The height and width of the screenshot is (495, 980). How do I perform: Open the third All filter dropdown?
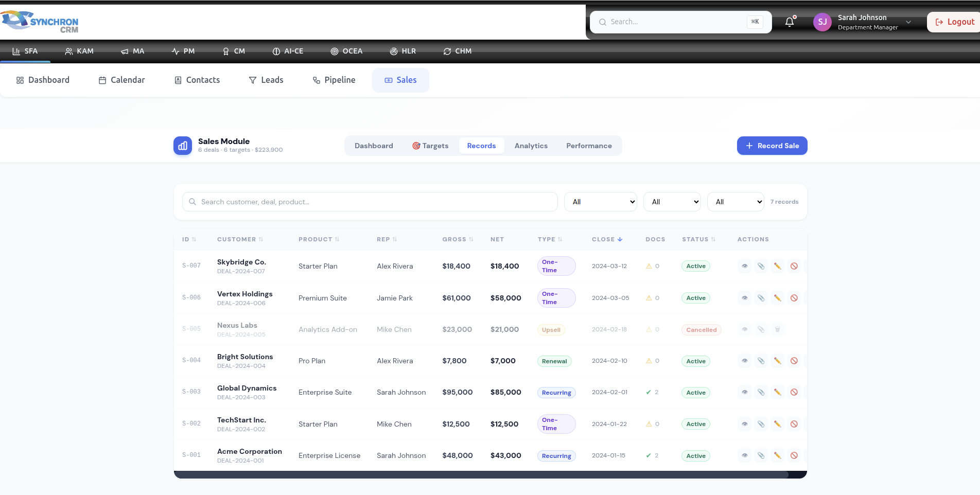point(736,202)
